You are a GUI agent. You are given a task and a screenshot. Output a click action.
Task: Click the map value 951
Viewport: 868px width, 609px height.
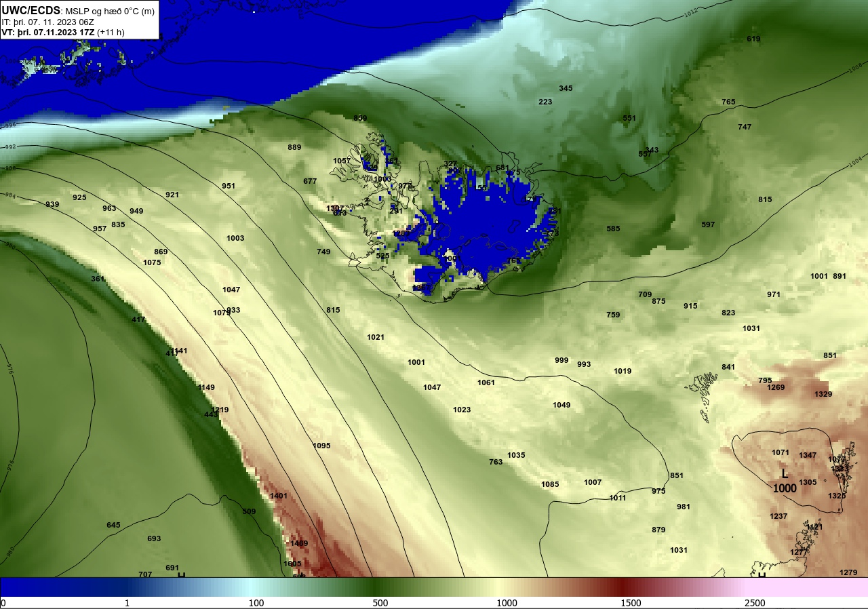click(229, 186)
